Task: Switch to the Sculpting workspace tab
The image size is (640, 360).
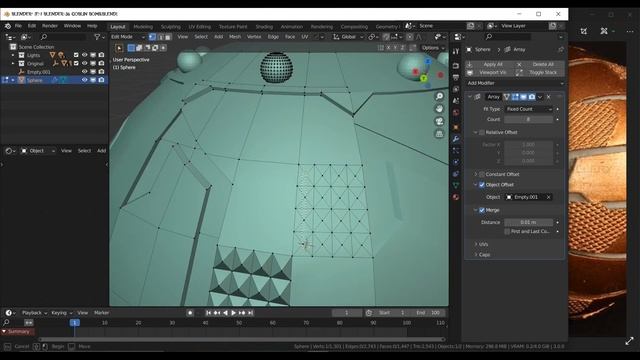Action: (x=171, y=27)
